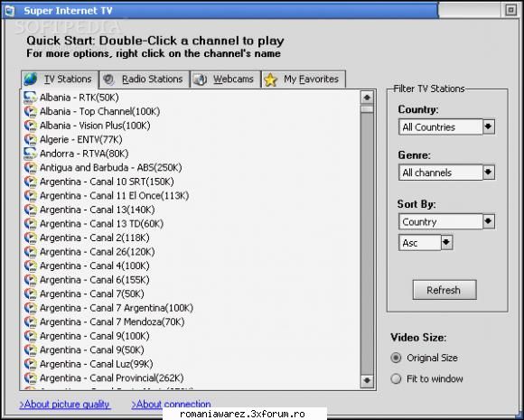
Task: Click the icon beside Argentina - Canal 26(120K)
Action: (x=30, y=252)
